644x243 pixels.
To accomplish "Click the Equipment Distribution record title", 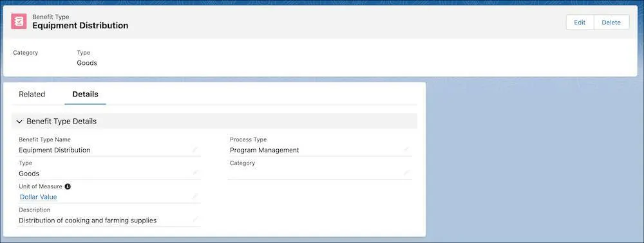I will (80, 26).
